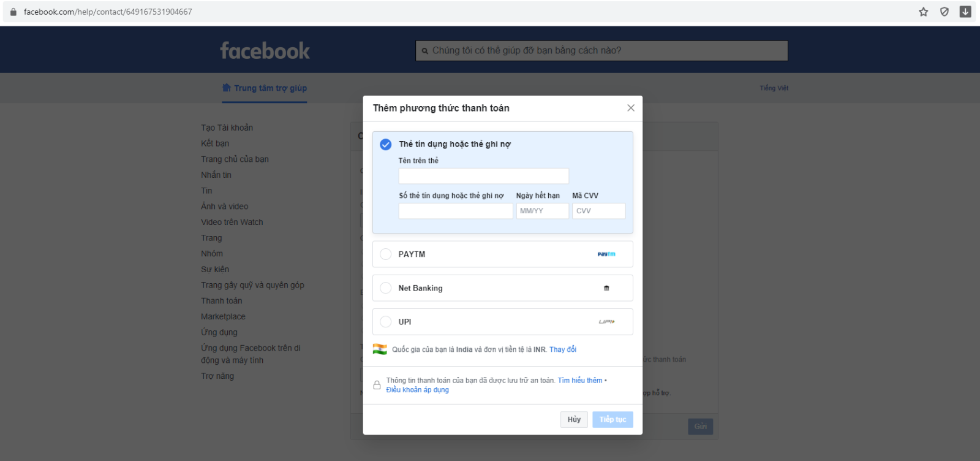The image size is (980, 461).
Task: Open Ứng dụng Facebook trên di động item
Action: pyautogui.click(x=251, y=354)
